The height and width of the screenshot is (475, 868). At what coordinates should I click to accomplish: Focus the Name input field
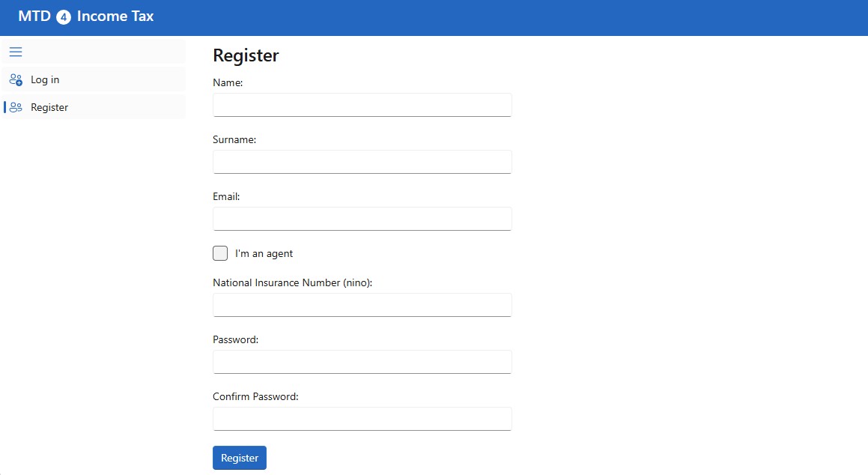pos(362,105)
